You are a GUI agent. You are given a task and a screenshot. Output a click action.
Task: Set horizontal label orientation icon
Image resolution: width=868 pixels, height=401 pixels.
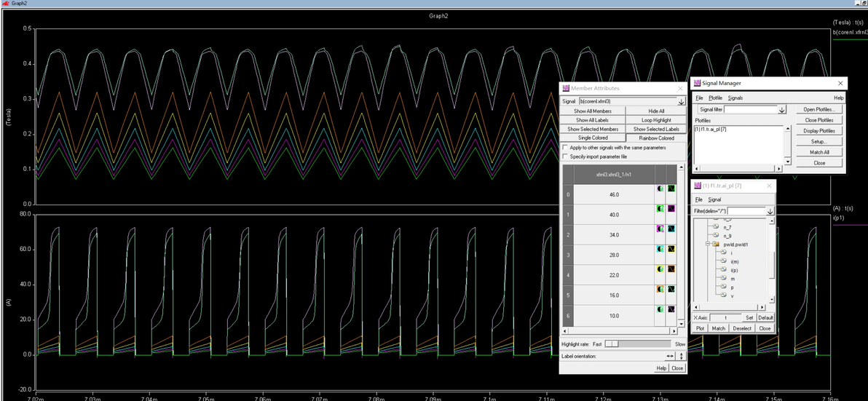coord(670,356)
